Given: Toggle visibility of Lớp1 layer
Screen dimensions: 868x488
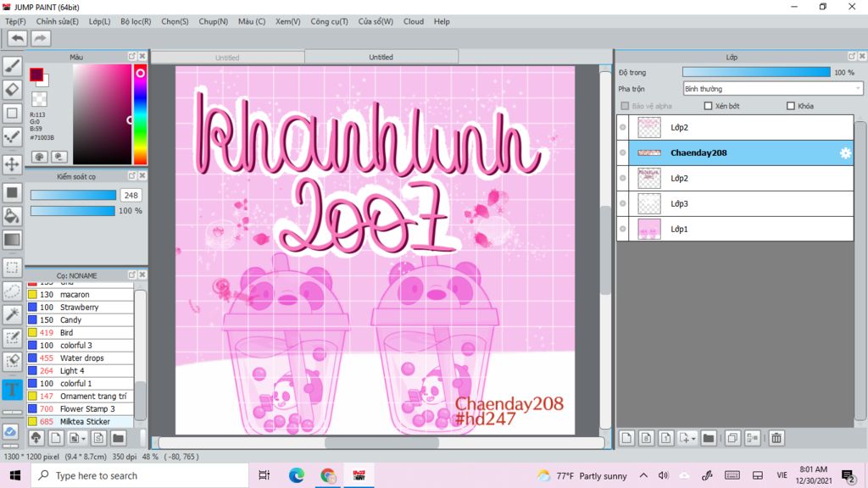Looking at the screenshot, I should 623,229.
